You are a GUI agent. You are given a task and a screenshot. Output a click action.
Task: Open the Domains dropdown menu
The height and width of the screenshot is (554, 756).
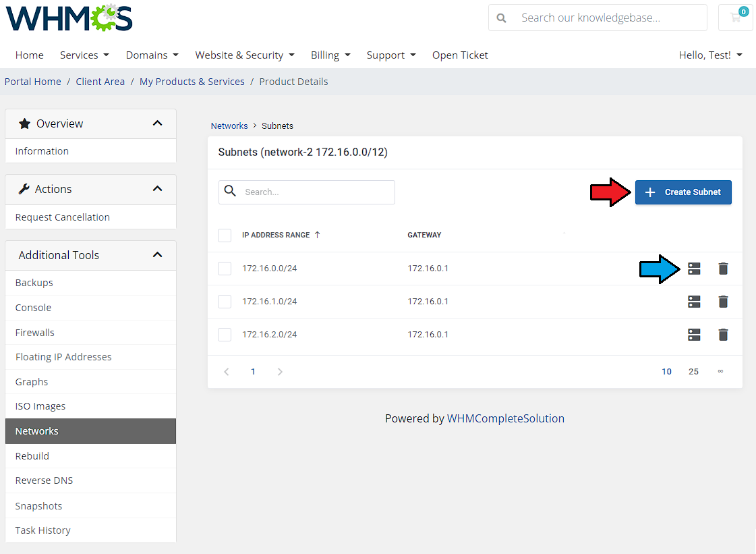pyautogui.click(x=152, y=55)
